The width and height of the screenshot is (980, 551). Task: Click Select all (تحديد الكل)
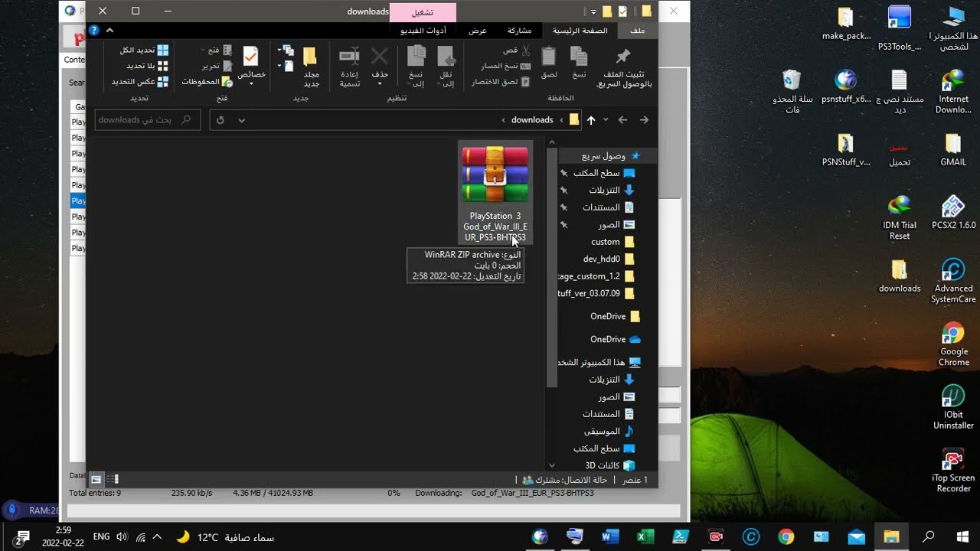tap(144, 50)
